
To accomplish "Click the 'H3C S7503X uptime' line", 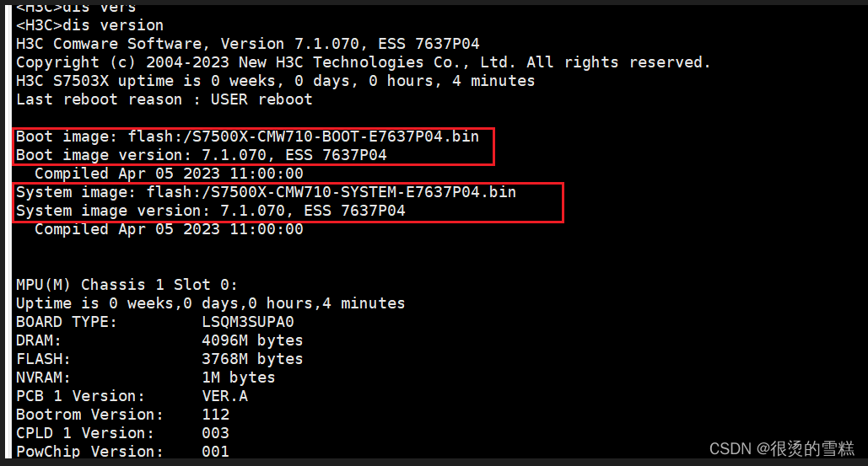I will click(x=275, y=81).
